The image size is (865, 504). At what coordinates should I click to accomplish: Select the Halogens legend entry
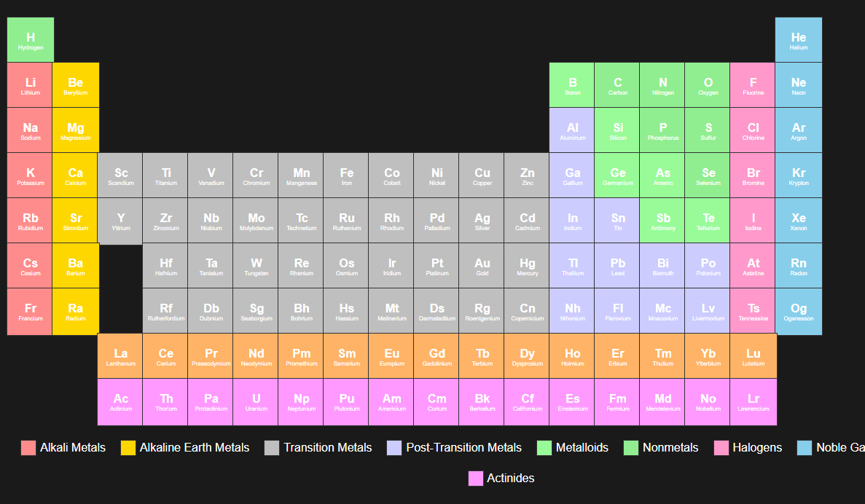pyautogui.click(x=748, y=448)
